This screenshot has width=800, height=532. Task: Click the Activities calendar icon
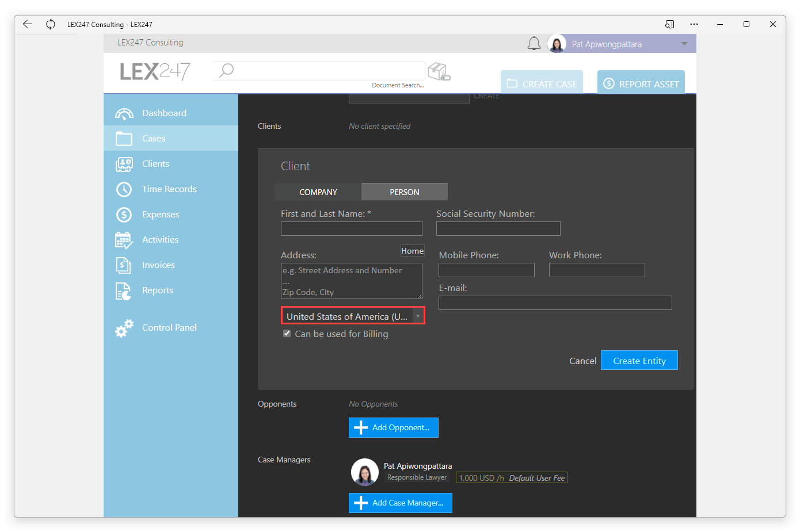coord(124,240)
